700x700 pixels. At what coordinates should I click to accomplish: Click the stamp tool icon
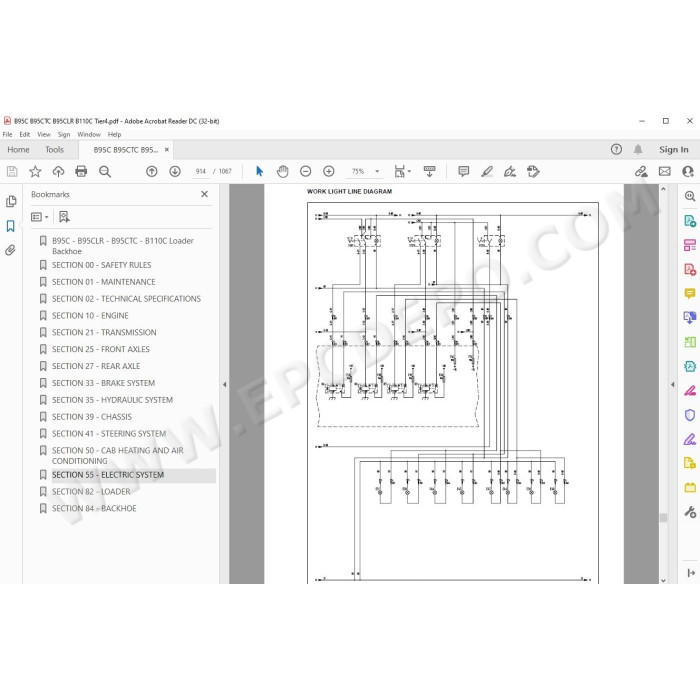click(533, 171)
